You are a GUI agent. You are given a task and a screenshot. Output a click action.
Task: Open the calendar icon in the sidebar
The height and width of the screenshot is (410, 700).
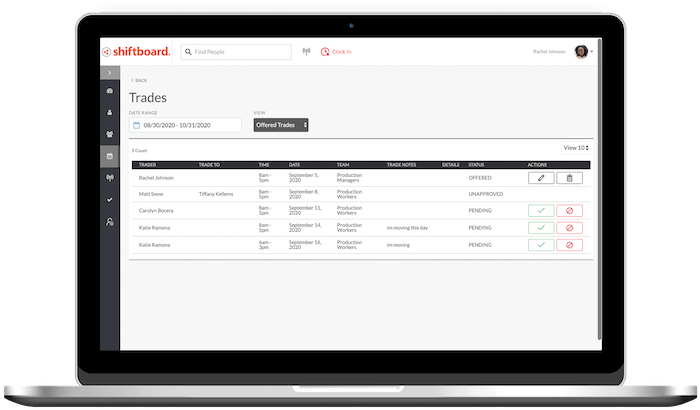pos(109,156)
